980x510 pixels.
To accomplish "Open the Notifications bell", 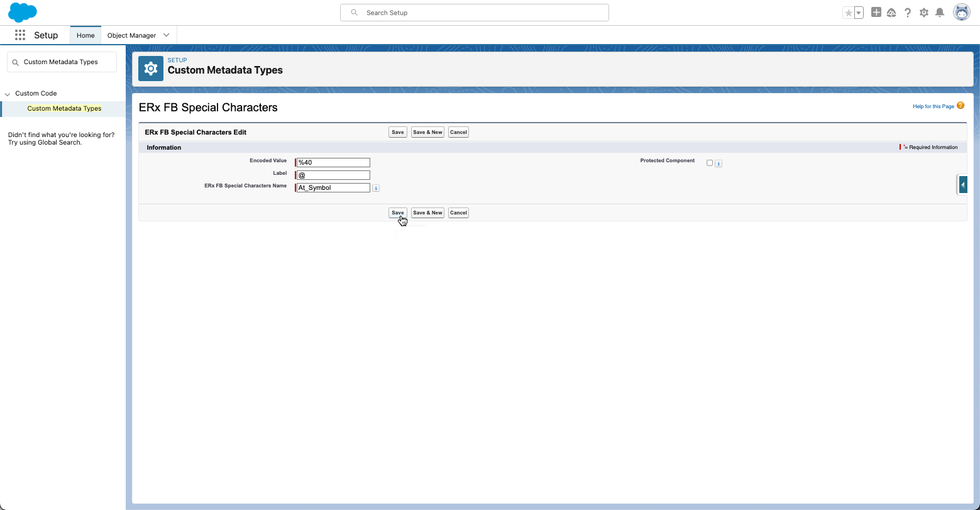I will [940, 13].
